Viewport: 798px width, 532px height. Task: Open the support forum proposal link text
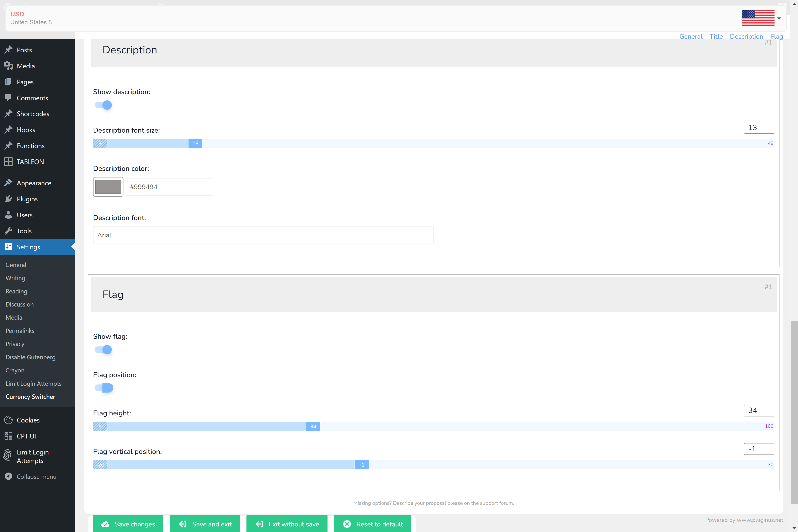pyautogui.click(x=434, y=503)
